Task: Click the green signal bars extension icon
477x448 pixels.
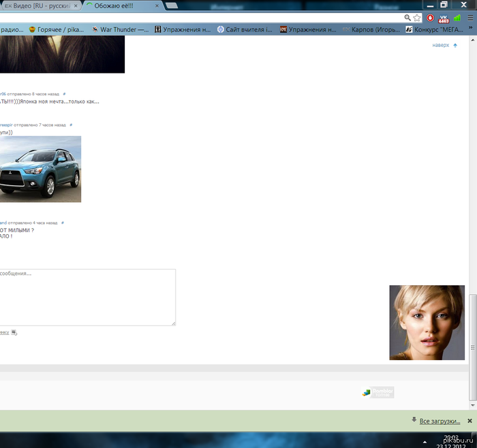Action: tap(457, 18)
